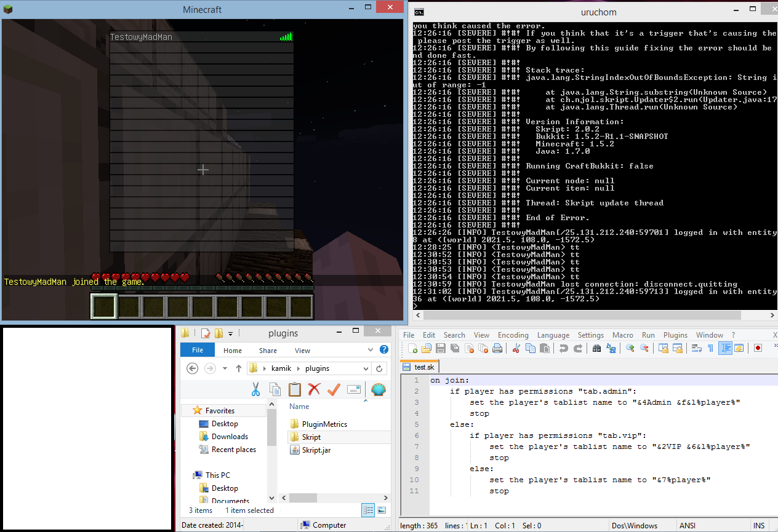The image size is (778, 532).
Task: Click the Save All icon in Notepad++
Action: tap(455, 348)
